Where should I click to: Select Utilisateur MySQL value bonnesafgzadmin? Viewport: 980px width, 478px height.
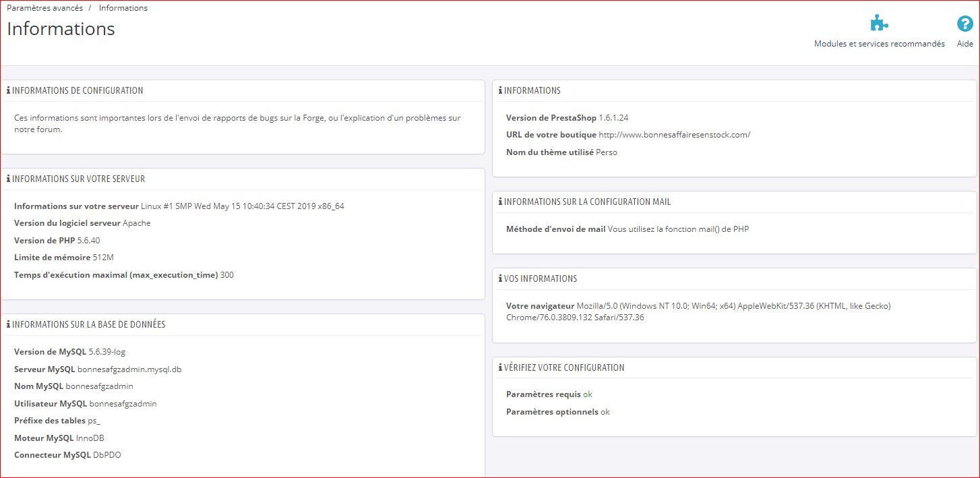[123, 404]
